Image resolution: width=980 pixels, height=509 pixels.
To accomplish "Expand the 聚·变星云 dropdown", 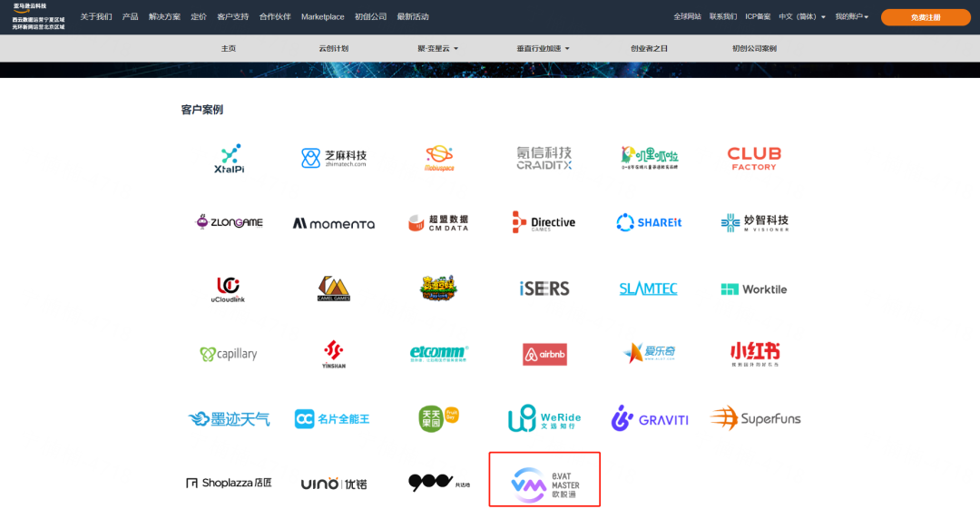I will click(x=437, y=48).
